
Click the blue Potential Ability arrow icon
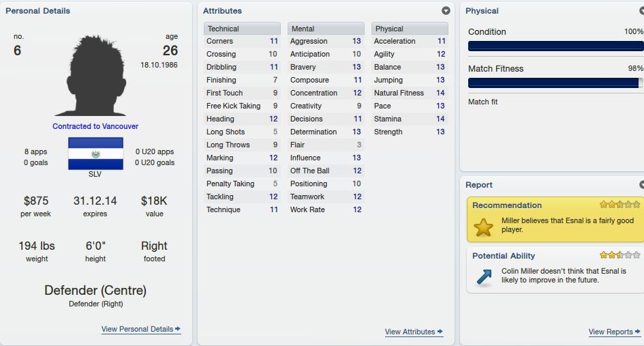click(484, 277)
